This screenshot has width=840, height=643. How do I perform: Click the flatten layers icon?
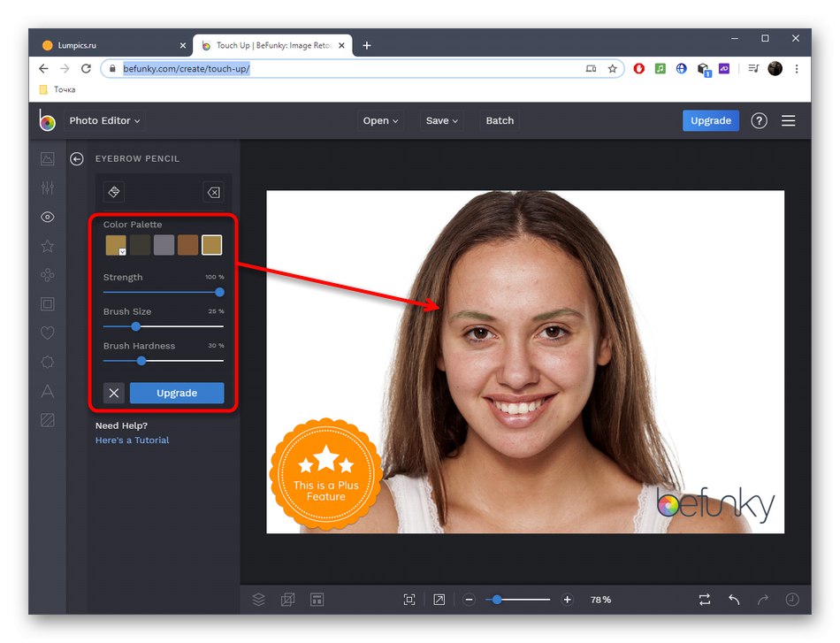click(287, 600)
